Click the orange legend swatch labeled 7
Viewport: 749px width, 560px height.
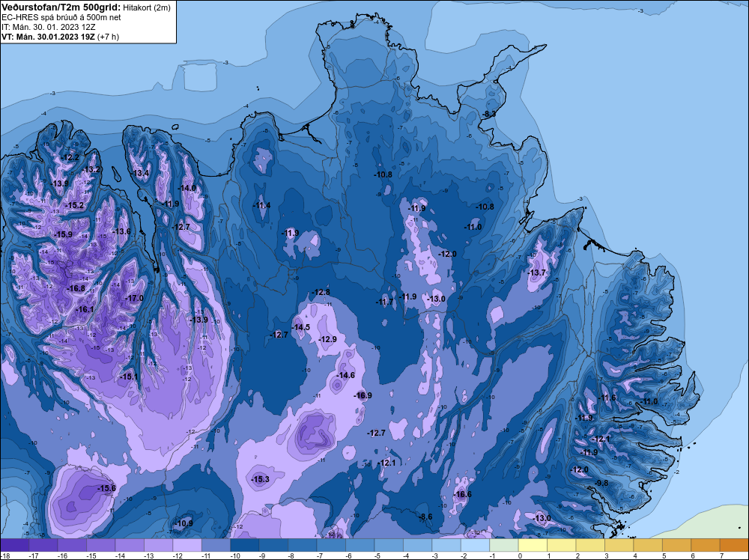(734, 545)
